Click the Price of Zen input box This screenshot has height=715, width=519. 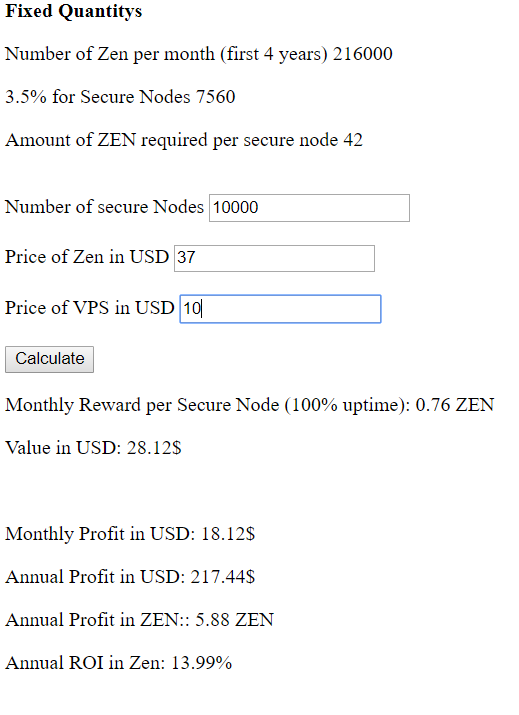tap(274, 258)
